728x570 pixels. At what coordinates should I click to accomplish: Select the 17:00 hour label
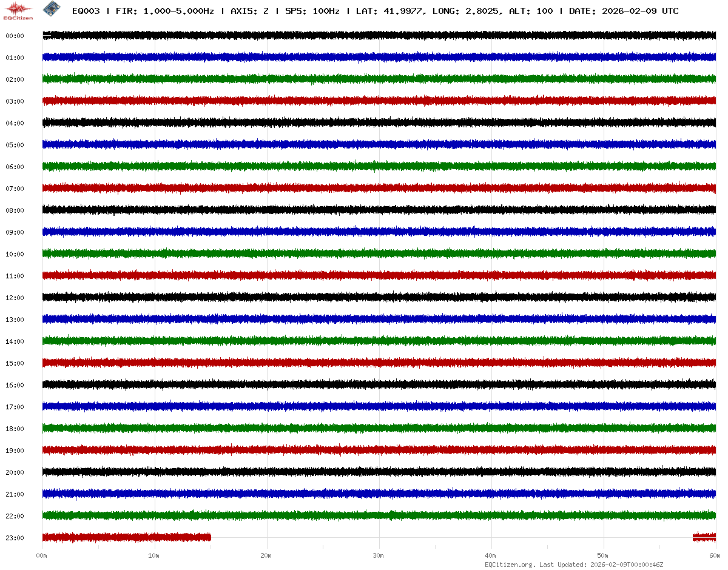pyautogui.click(x=15, y=407)
